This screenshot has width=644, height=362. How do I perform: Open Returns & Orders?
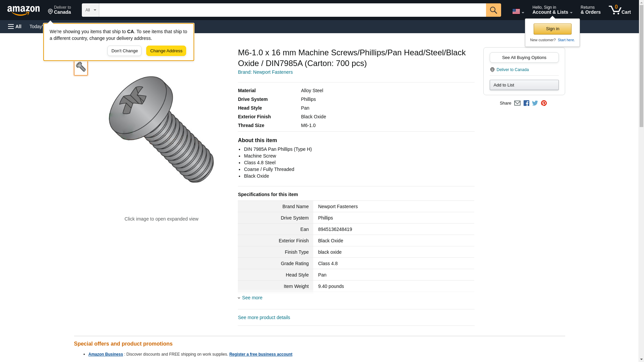tap(590, 10)
